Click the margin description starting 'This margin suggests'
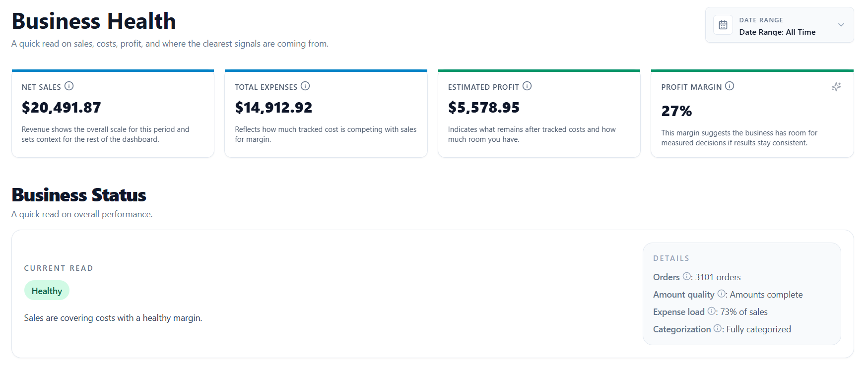 [x=739, y=138]
